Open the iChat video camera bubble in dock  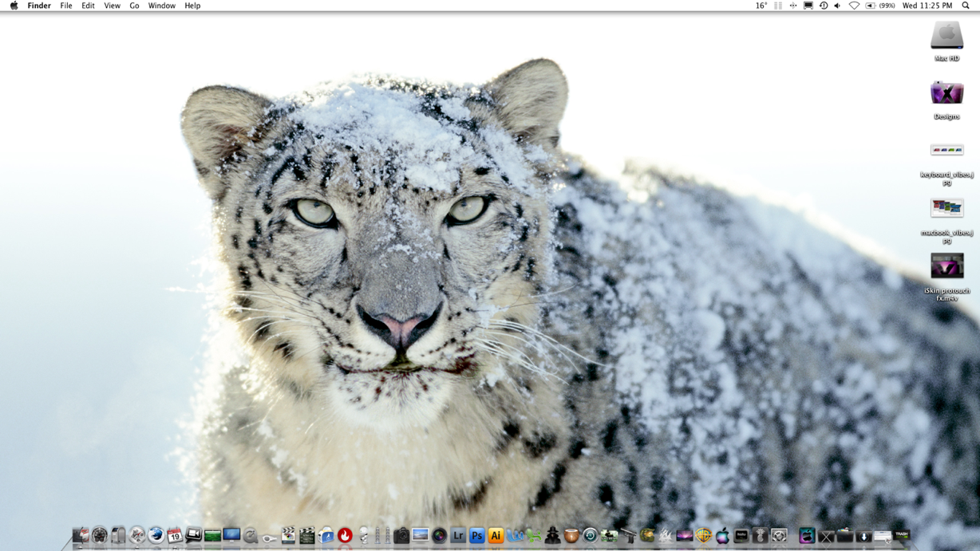click(194, 535)
